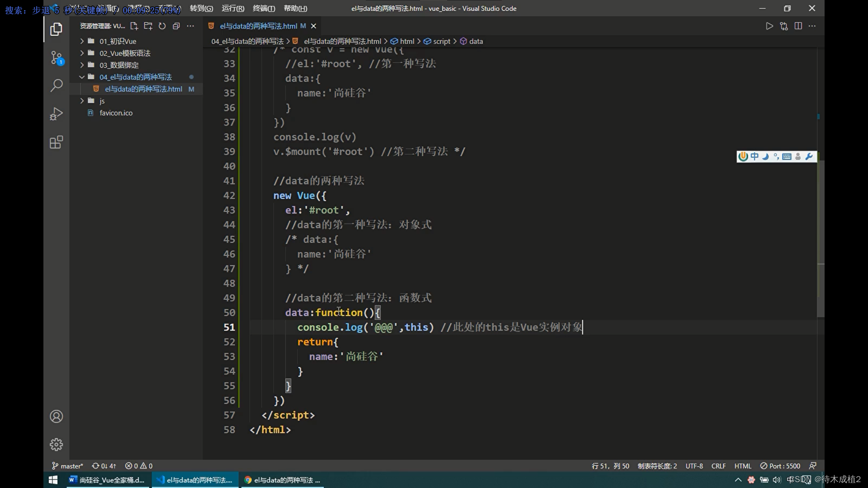The height and width of the screenshot is (488, 868).
Task: Open volume control in system tray
Action: 777,480
